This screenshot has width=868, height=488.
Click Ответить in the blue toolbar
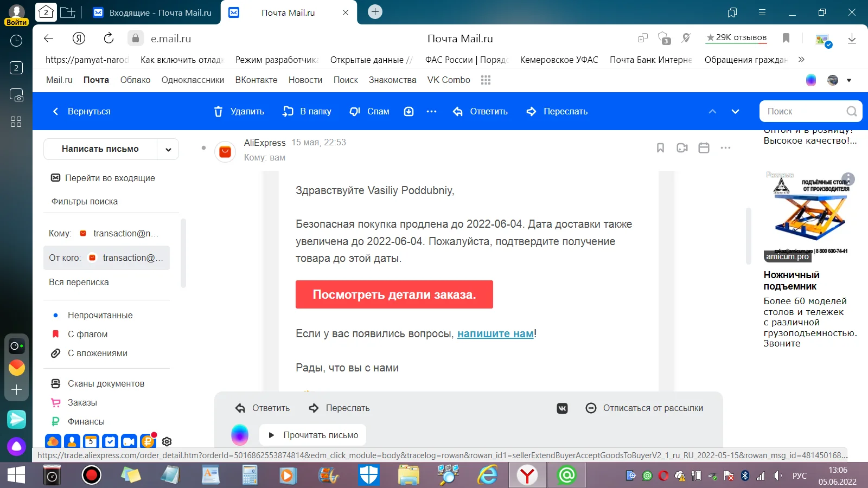coord(481,111)
